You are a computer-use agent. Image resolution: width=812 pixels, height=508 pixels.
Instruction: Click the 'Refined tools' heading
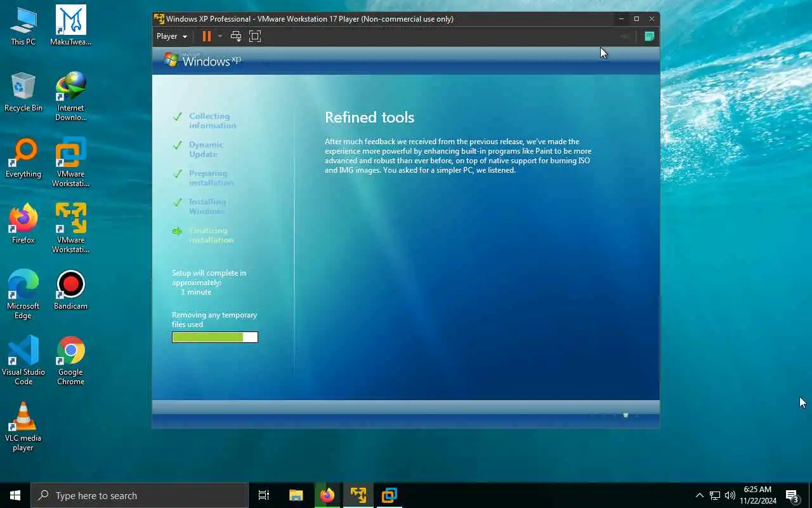coord(369,117)
